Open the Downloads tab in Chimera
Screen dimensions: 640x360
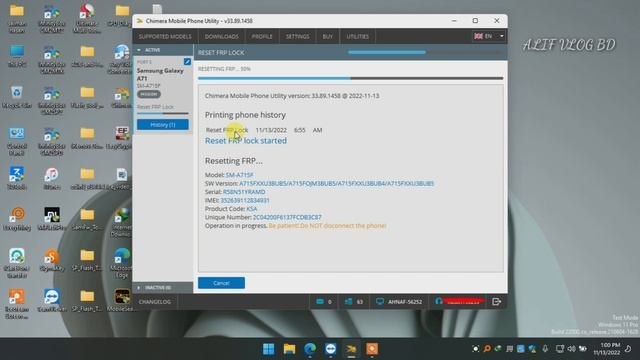(222, 36)
